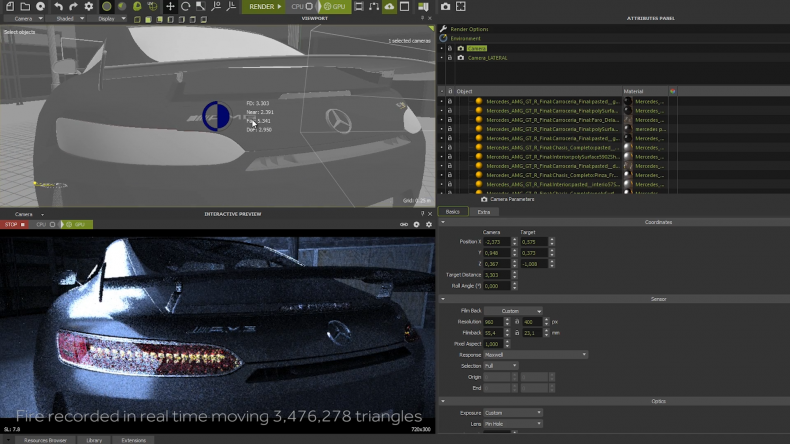Toggle visibility dot of the Camera row

[x=442, y=48]
